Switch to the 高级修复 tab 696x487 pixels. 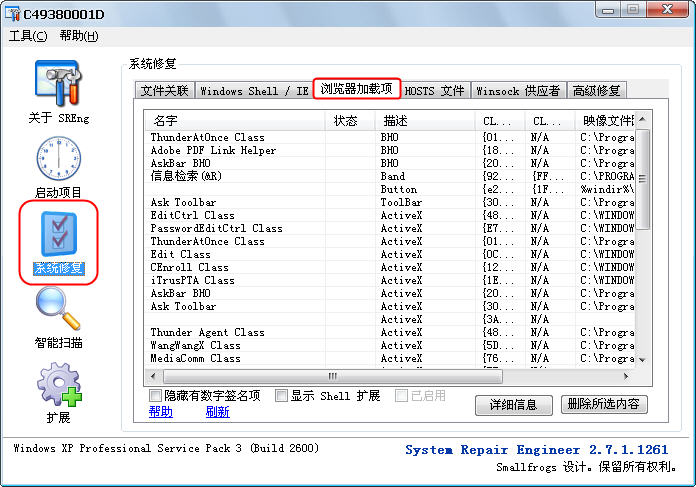coord(597,91)
